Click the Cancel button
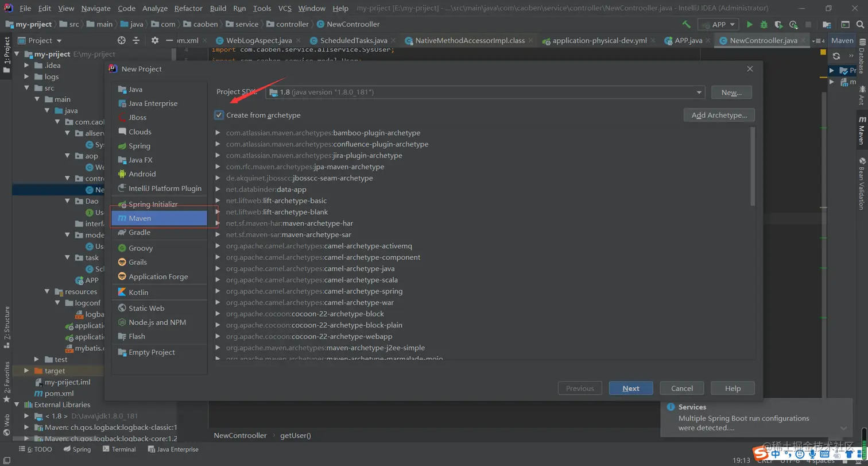The width and height of the screenshot is (868, 466). tap(682, 388)
